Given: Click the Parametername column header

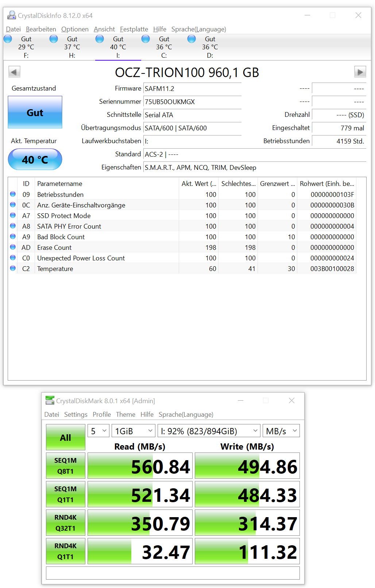Looking at the screenshot, I should click(x=107, y=183).
